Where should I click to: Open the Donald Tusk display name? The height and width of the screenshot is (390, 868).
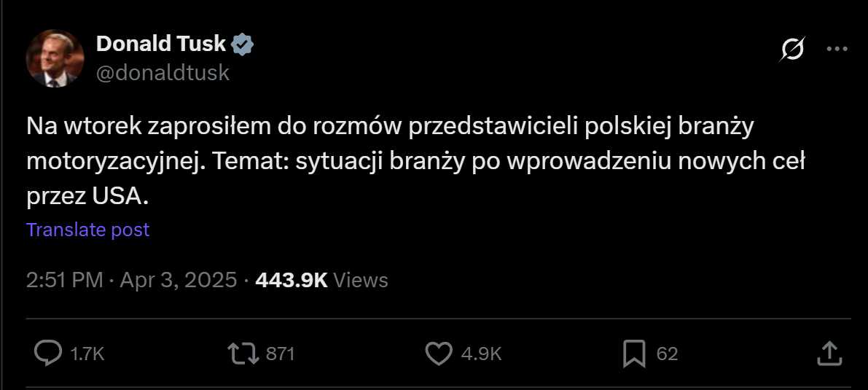click(161, 44)
